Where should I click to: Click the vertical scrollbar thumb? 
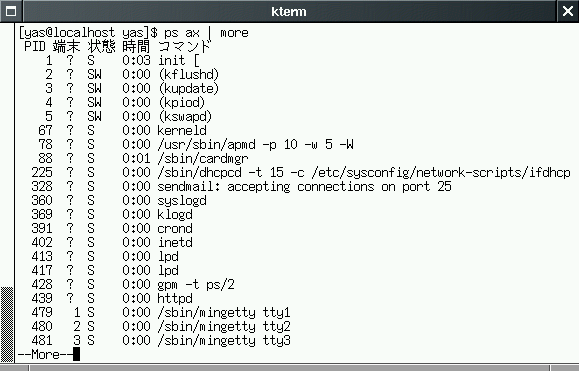coord(7,324)
